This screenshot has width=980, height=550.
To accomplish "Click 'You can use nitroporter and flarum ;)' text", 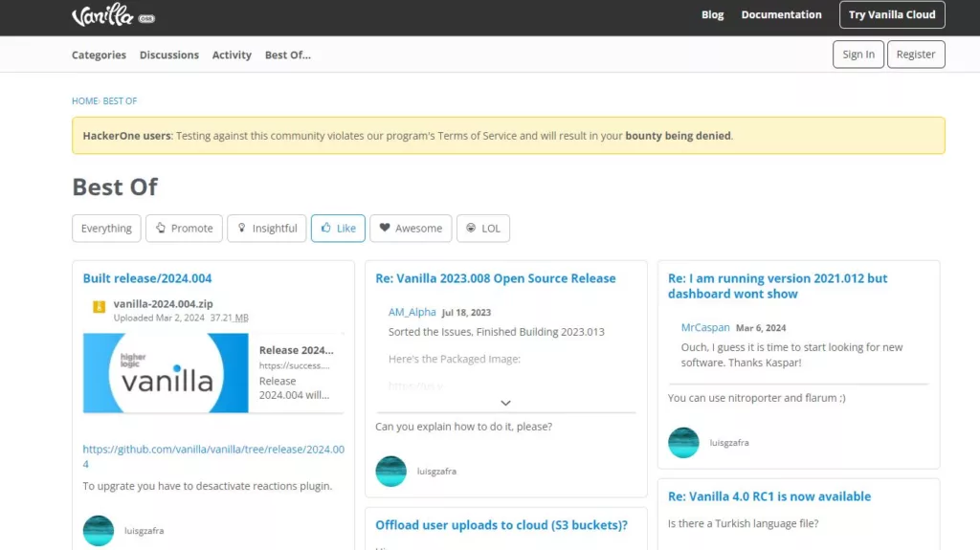I will click(x=756, y=398).
